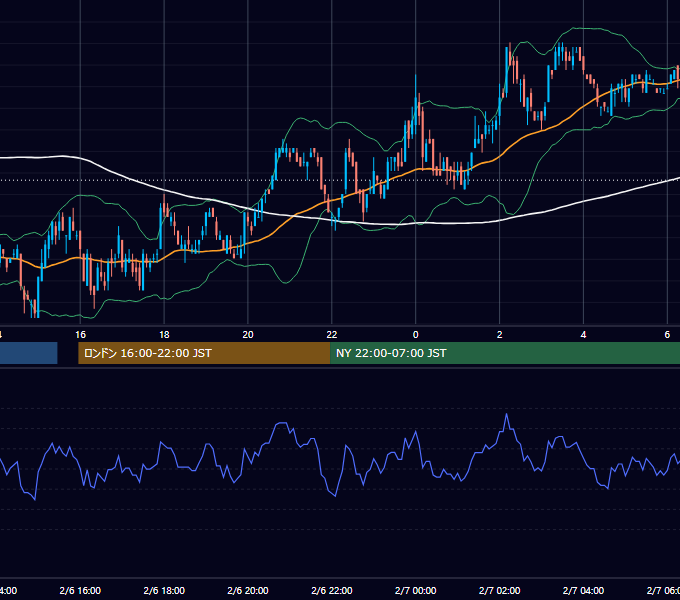Click the upper chart axis label 0
Viewport: 680px width, 600px height.
click(x=415, y=335)
